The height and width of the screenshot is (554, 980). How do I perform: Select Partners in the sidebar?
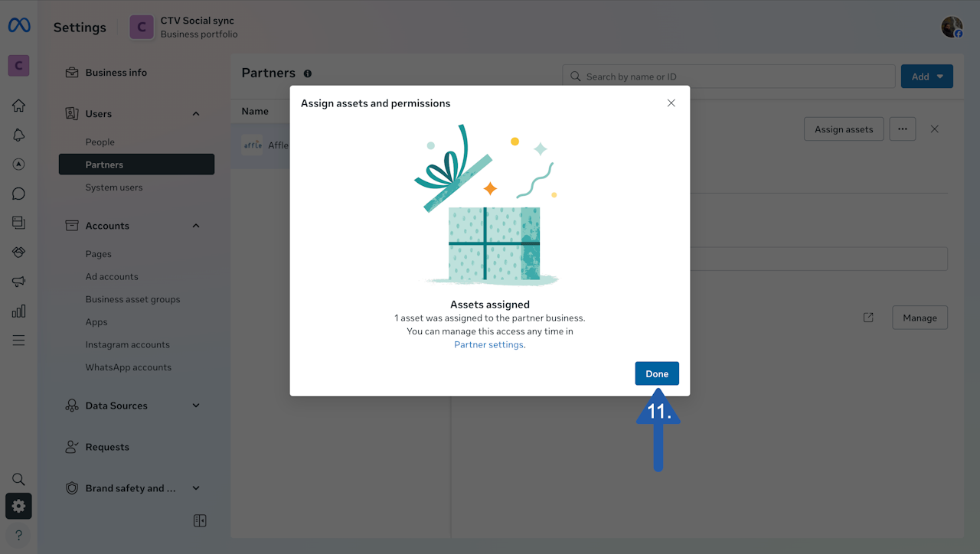[136, 165]
